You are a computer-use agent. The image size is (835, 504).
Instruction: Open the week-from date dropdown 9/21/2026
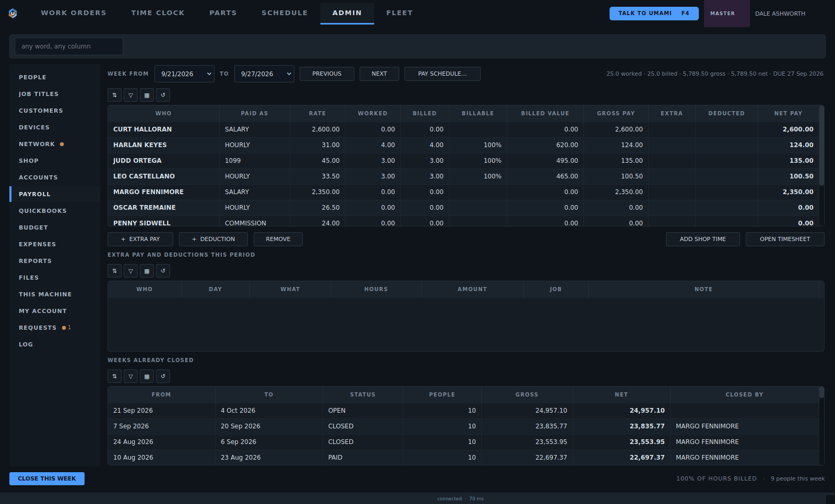pos(184,74)
